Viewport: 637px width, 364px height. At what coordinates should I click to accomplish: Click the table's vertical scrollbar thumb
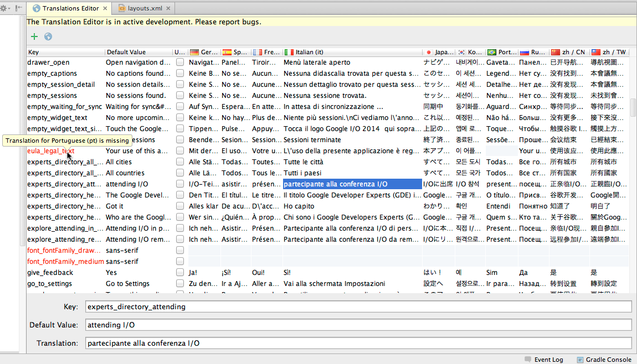(x=633, y=107)
